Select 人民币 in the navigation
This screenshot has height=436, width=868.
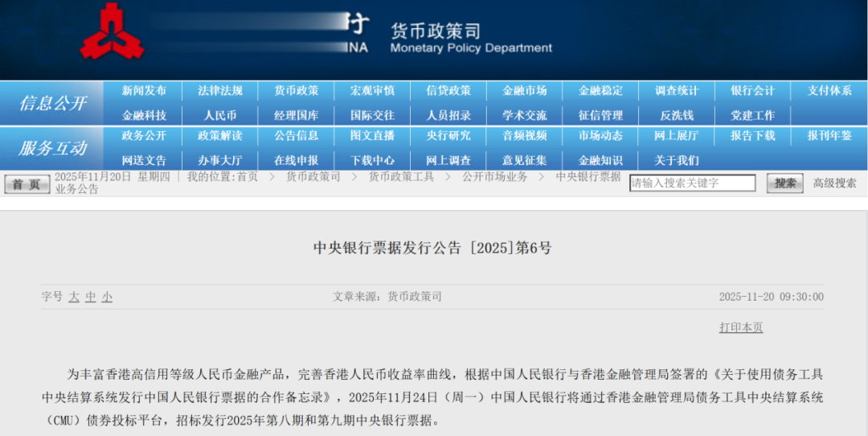click(x=220, y=115)
